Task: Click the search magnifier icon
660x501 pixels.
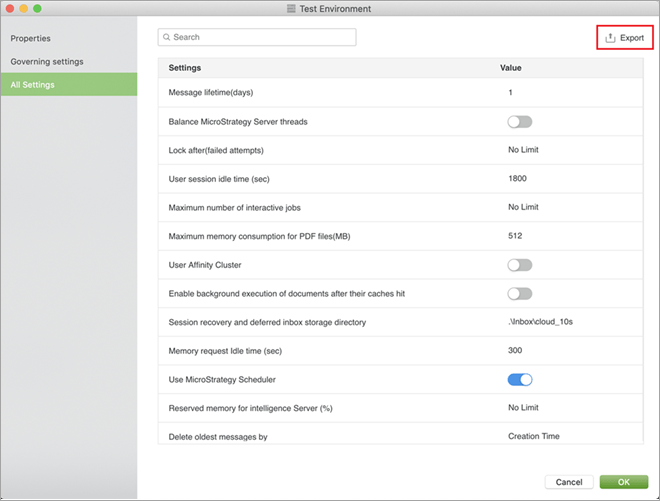Action: [x=167, y=37]
